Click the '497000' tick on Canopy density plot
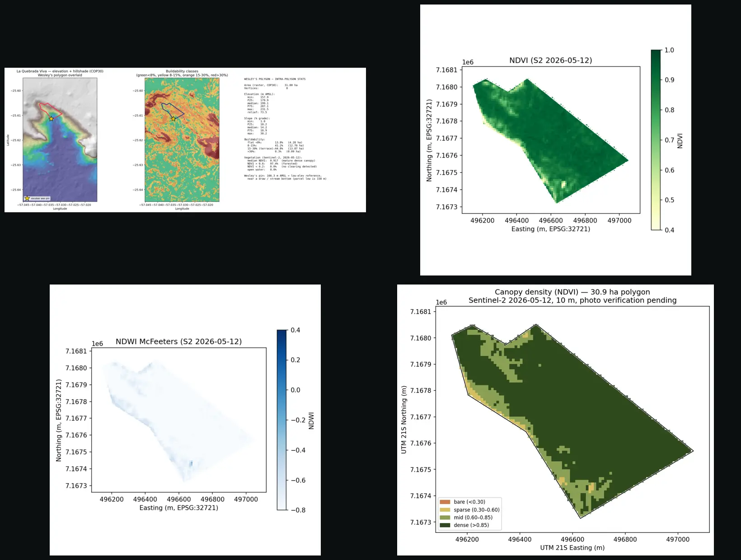 (x=678, y=539)
